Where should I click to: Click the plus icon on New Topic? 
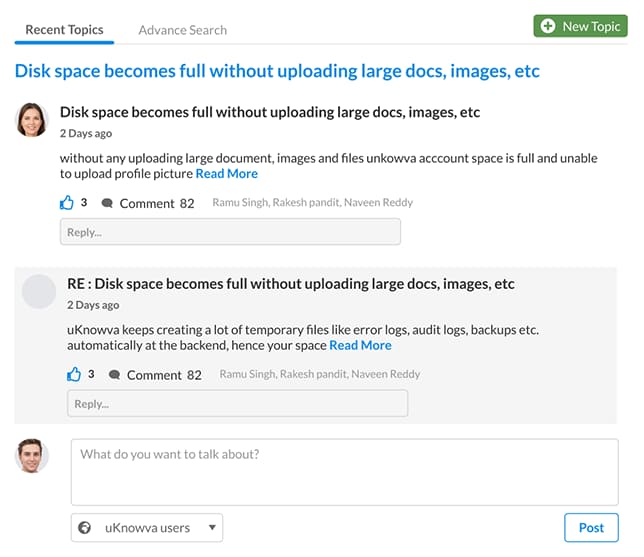547,26
